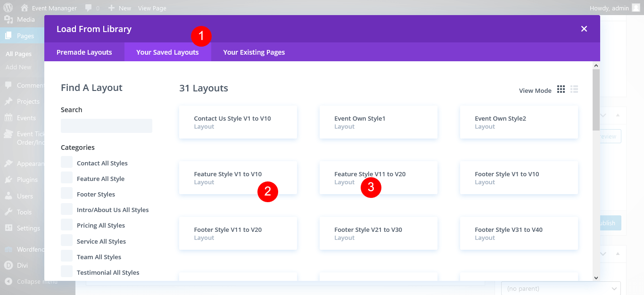Check the Testimonial All Styles category
644x295 pixels.
click(66, 271)
